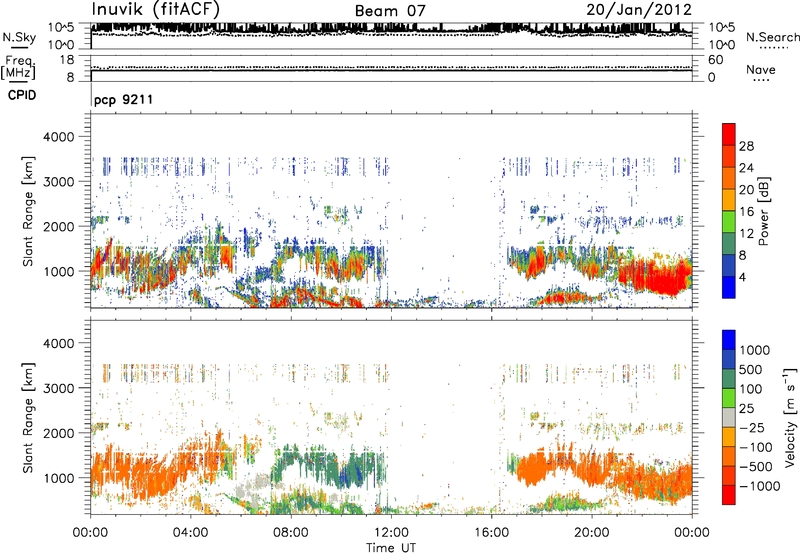Click the 'N.Search' legend label
This screenshot has height=554, width=800.
[772, 37]
